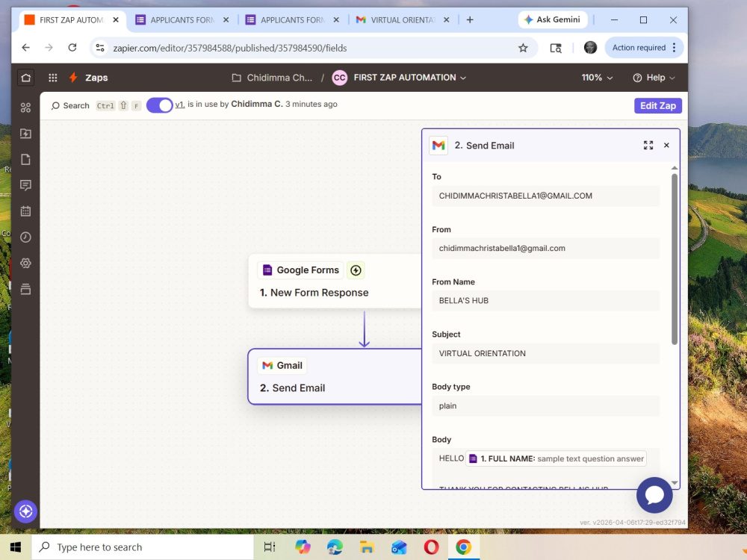The image size is (747, 560).
Task: Launch the Copilot compass button in sidebar
Action: [x=25, y=511]
